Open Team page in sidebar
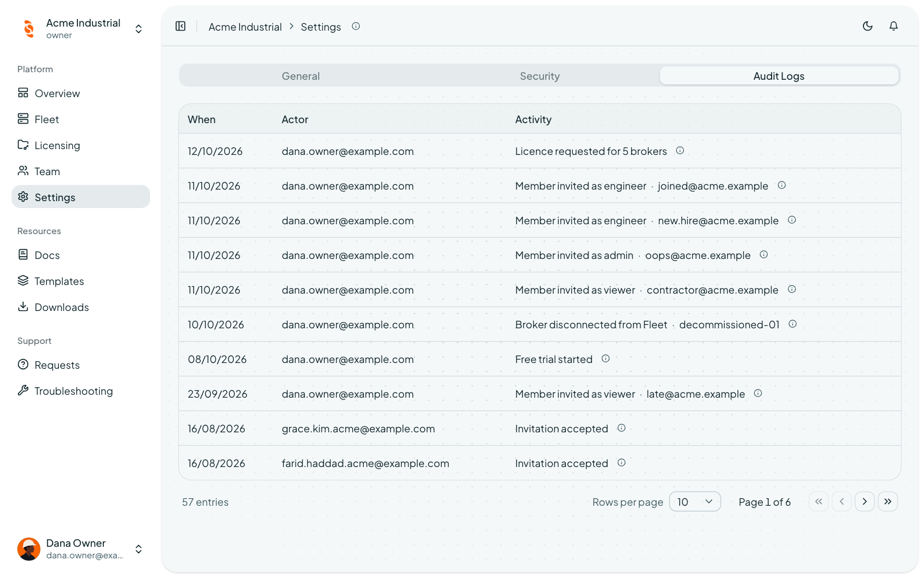 (x=81, y=171)
